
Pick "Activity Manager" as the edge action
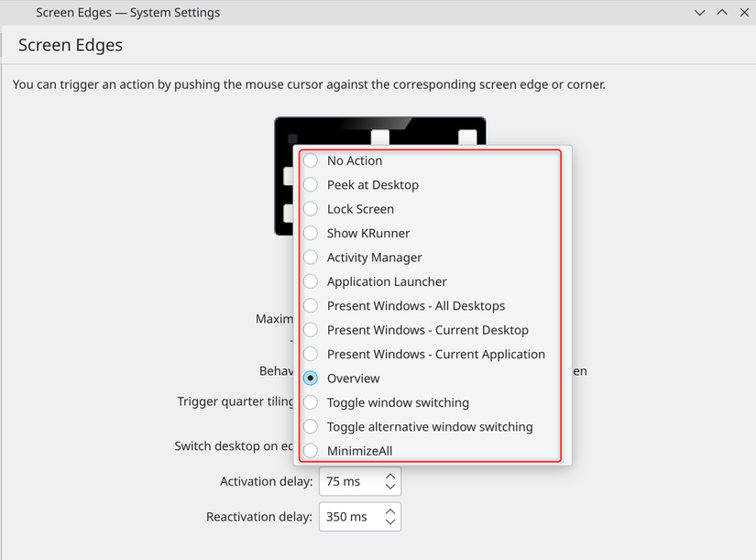click(311, 257)
